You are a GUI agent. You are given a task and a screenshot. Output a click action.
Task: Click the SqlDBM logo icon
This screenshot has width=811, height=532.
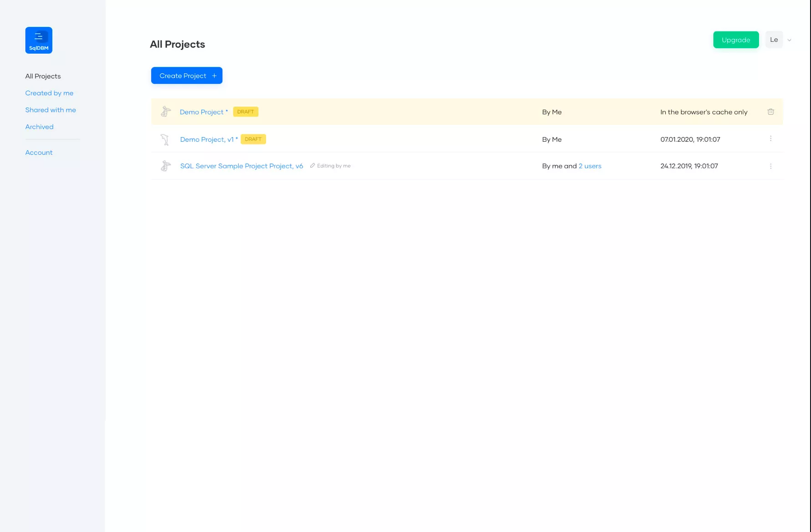(39, 40)
